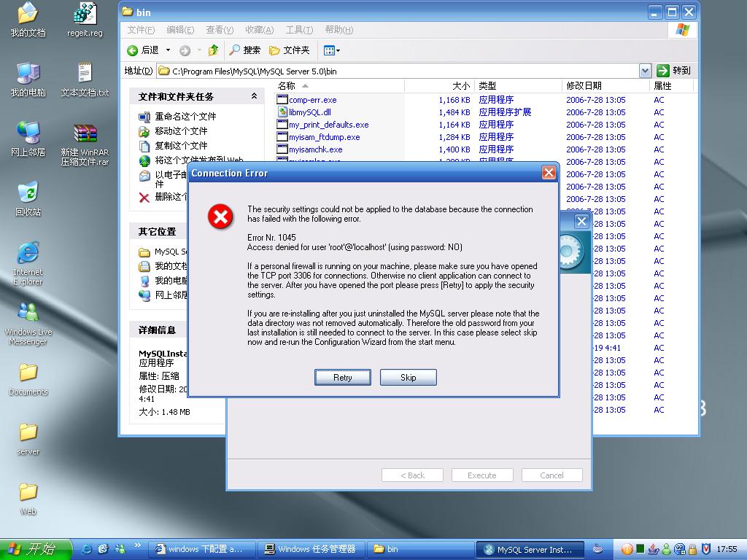
Task: Select my_print_defaults.exe file
Action: 329,125
